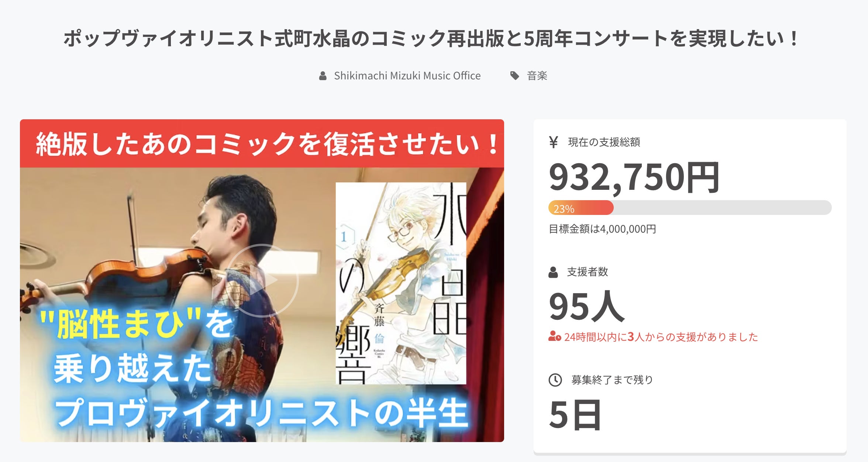
Task: Open the 音楽 category link
Action: 537,76
